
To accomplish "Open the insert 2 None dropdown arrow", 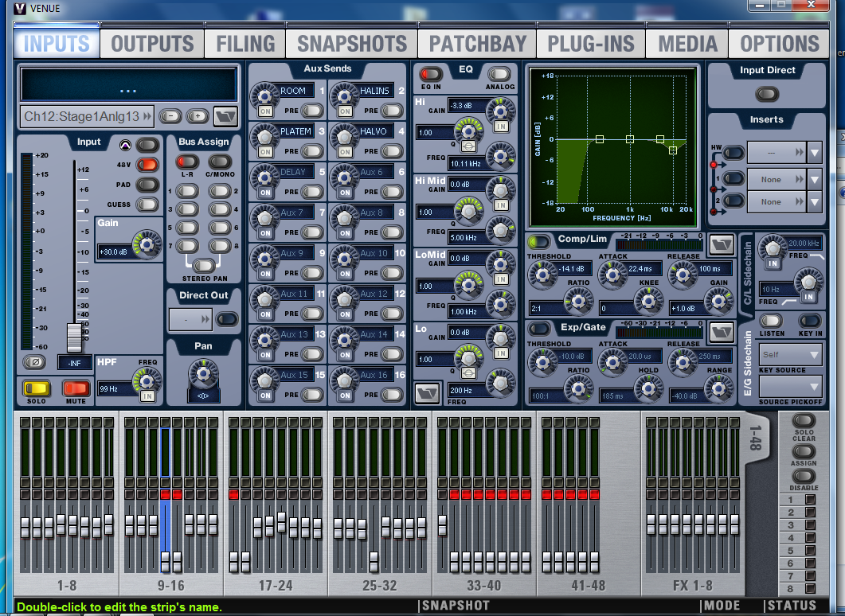I will pyautogui.click(x=814, y=202).
